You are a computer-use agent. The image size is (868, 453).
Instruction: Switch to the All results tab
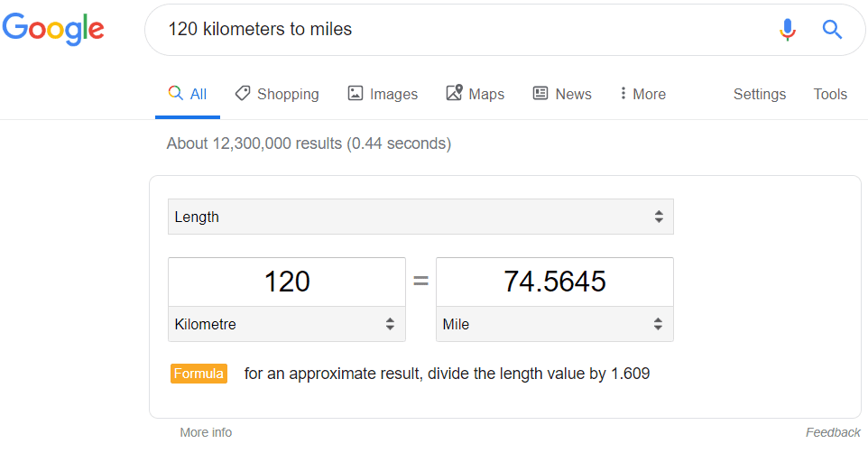[x=188, y=94]
